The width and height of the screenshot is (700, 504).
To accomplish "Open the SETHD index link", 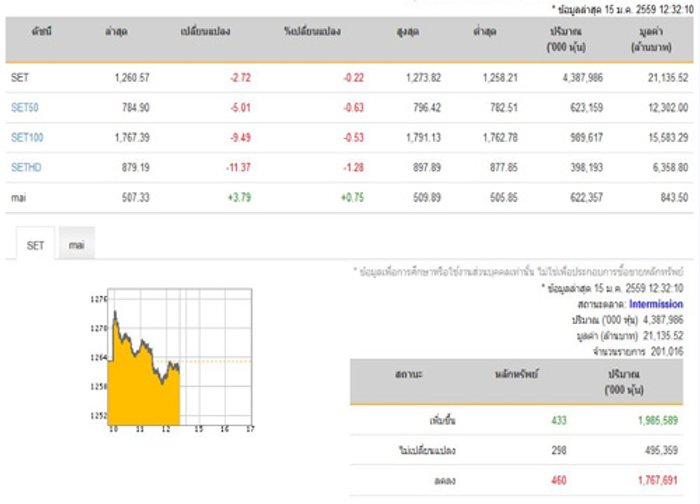I will (x=26, y=167).
